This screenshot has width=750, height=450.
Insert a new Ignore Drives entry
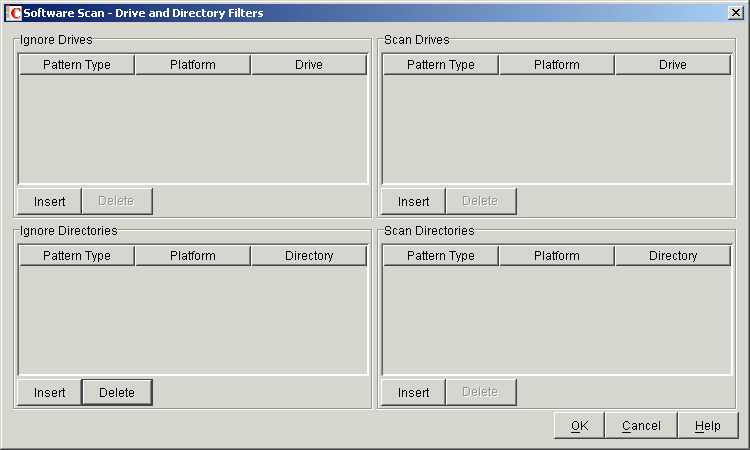tap(49, 201)
